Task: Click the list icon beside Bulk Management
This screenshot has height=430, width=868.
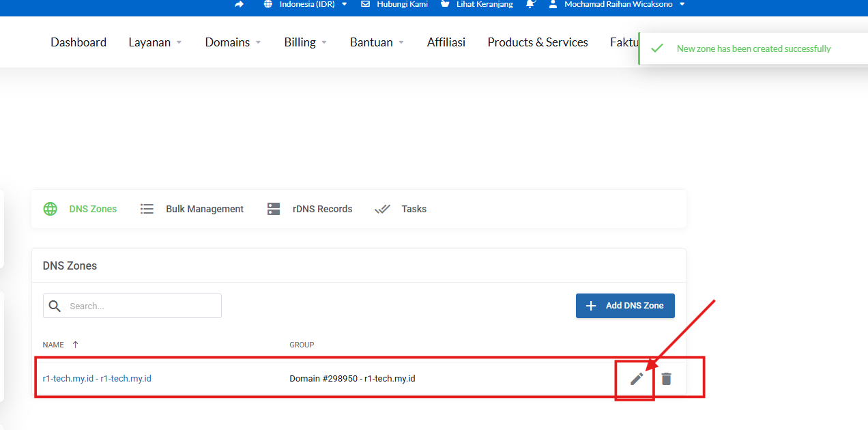Action: (x=147, y=209)
